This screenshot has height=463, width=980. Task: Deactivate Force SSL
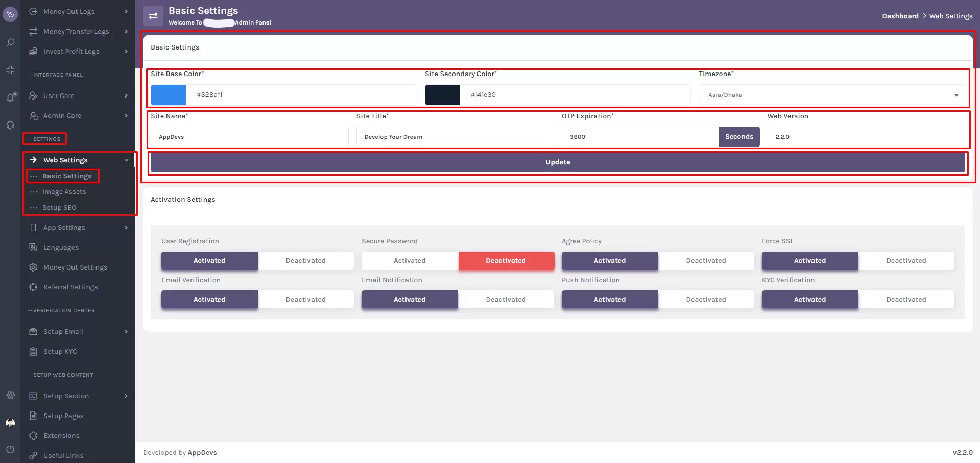(906, 260)
